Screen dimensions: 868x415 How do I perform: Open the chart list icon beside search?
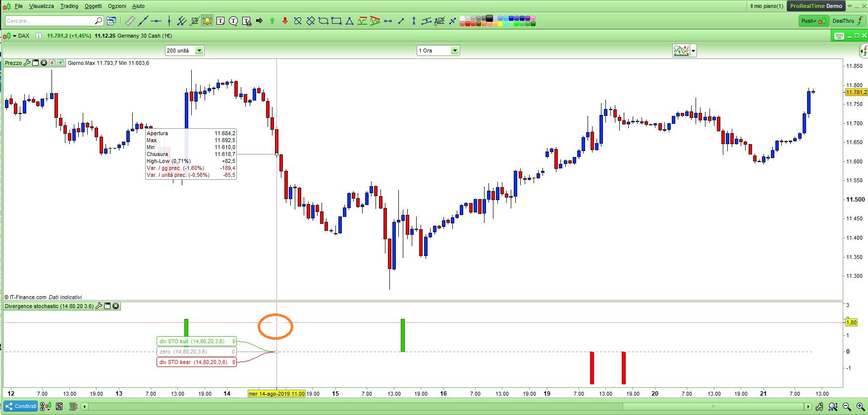pyautogui.click(x=111, y=21)
